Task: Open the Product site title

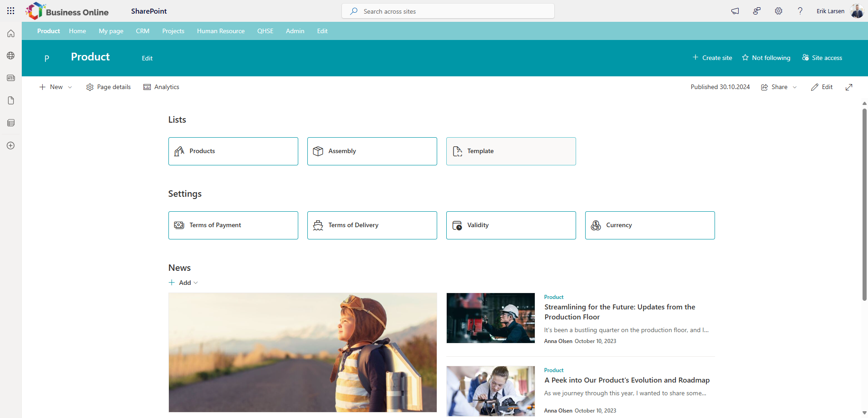Action: click(x=90, y=57)
